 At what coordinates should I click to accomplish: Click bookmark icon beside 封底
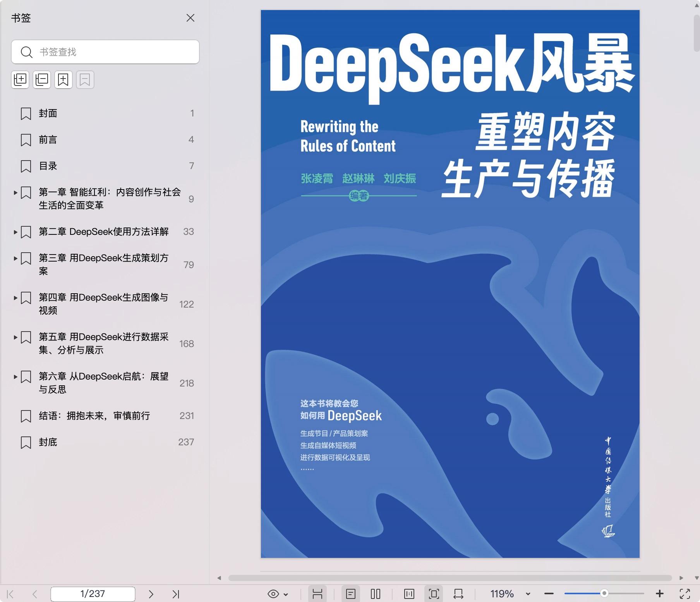[x=26, y=443]
